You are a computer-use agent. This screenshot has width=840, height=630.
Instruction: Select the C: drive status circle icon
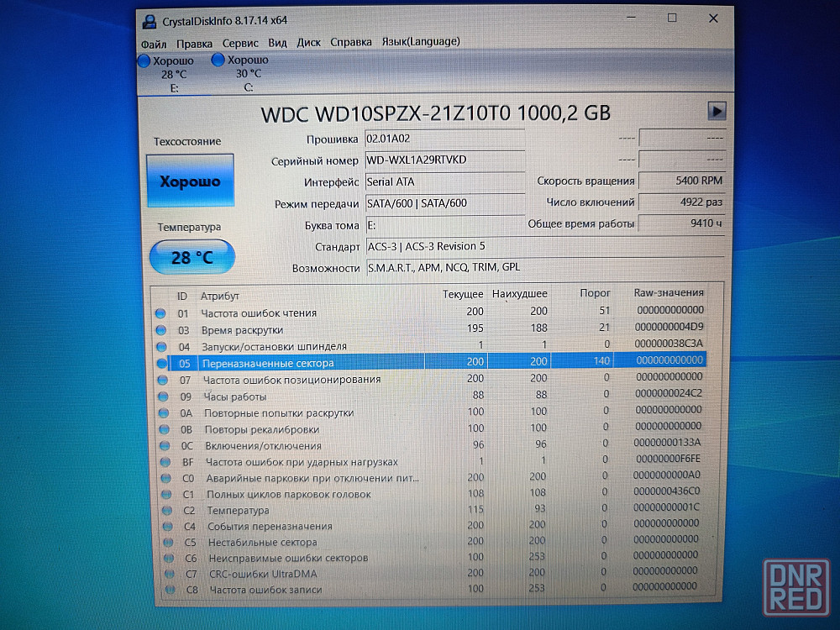tap(218, 60)
